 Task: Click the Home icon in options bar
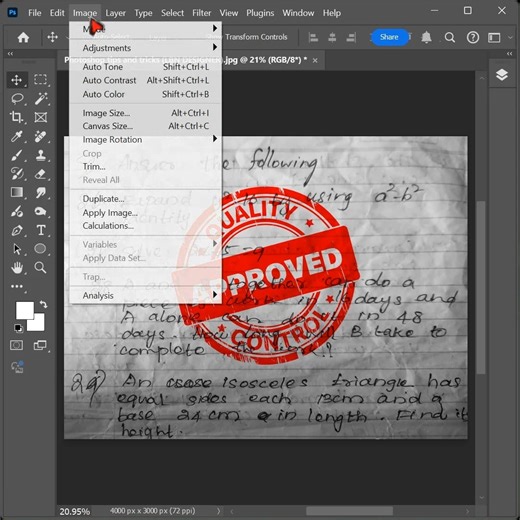[x=23, y=37]
